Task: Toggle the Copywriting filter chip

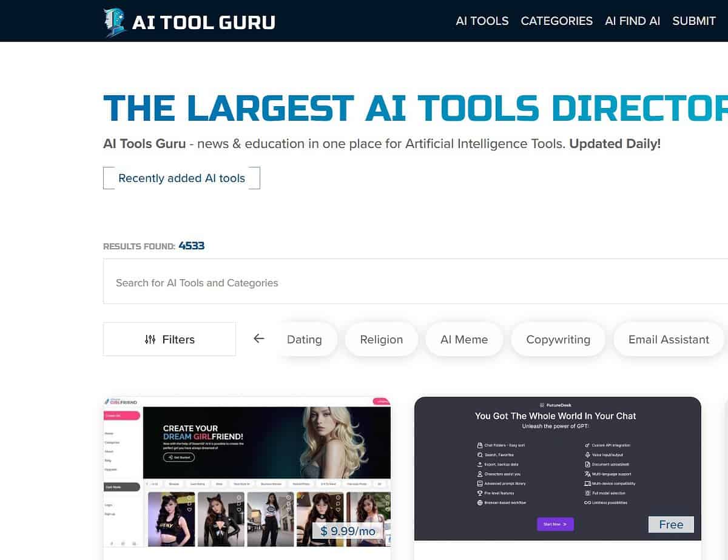Action: coord(558,339)
